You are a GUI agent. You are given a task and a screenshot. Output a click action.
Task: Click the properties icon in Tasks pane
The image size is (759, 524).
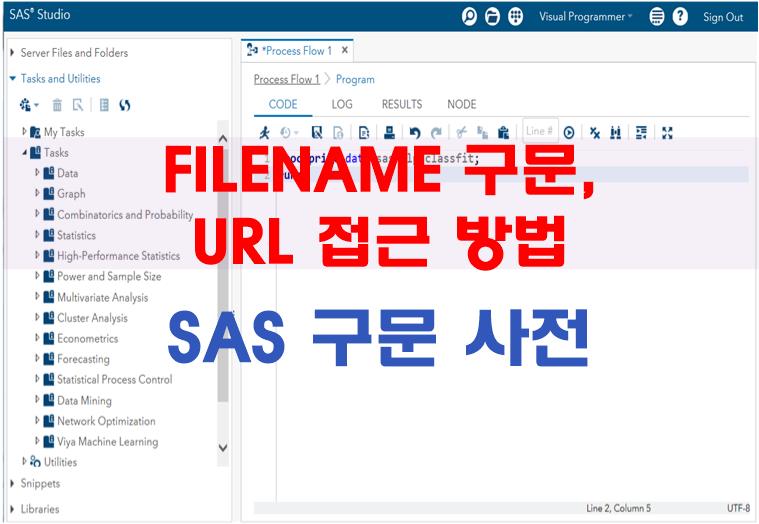click(x=78, y=105)
